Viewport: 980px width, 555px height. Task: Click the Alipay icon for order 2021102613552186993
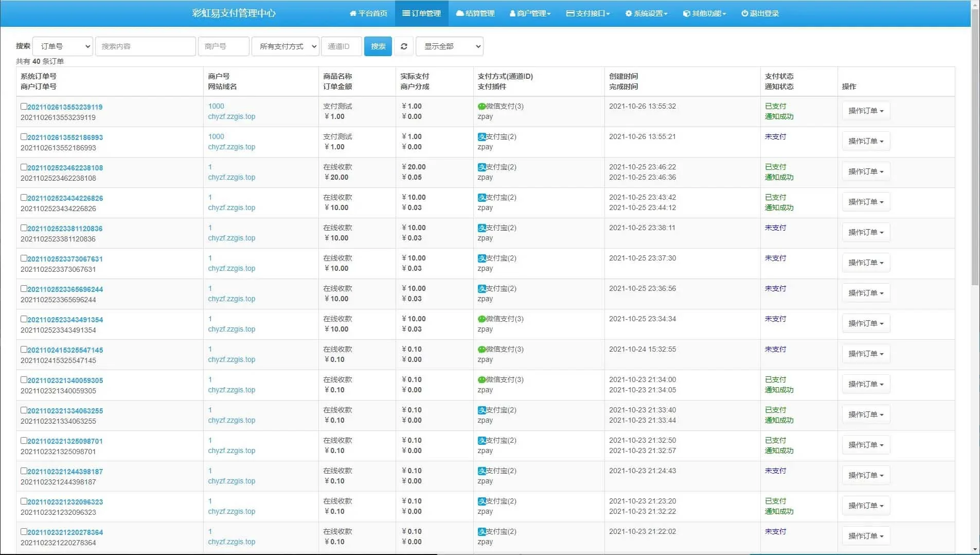point(482,137)
